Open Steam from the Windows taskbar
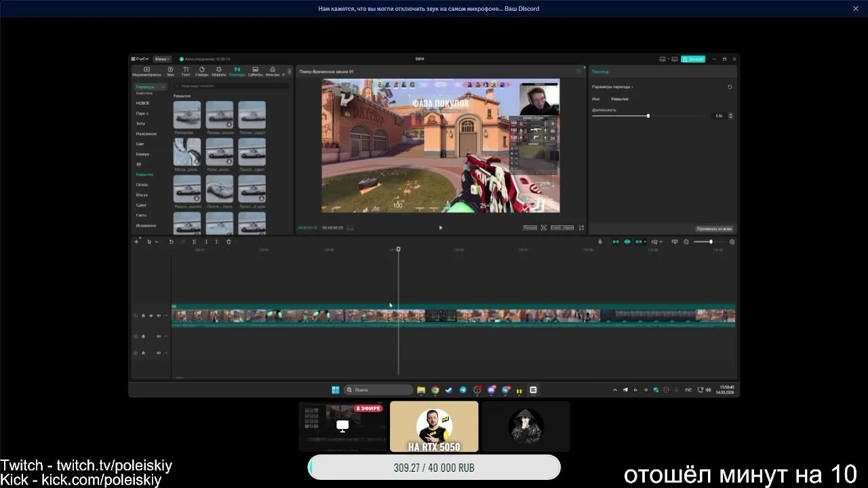This screenshot has width=868, height=488. click(449, 390)
